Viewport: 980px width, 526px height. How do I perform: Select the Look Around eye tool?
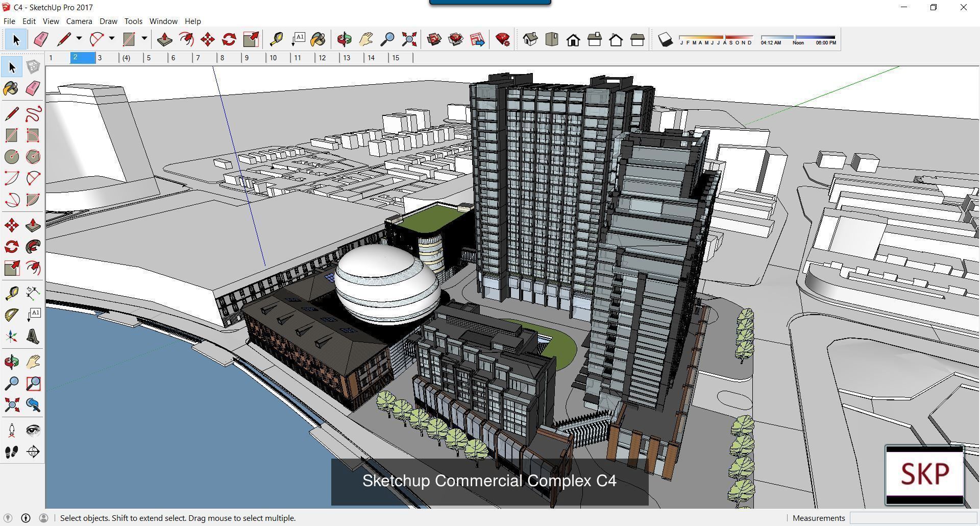tap(33, 430)
